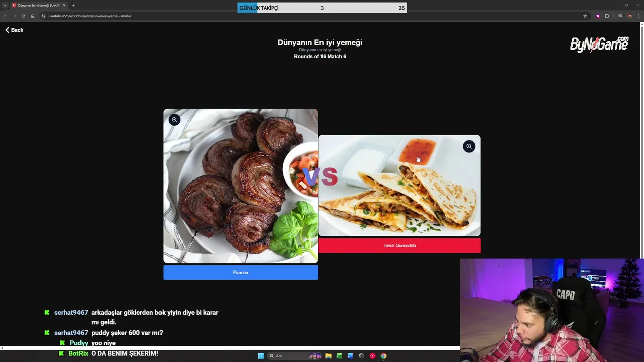Open the Extensions puzzle icon

point(607,16)
